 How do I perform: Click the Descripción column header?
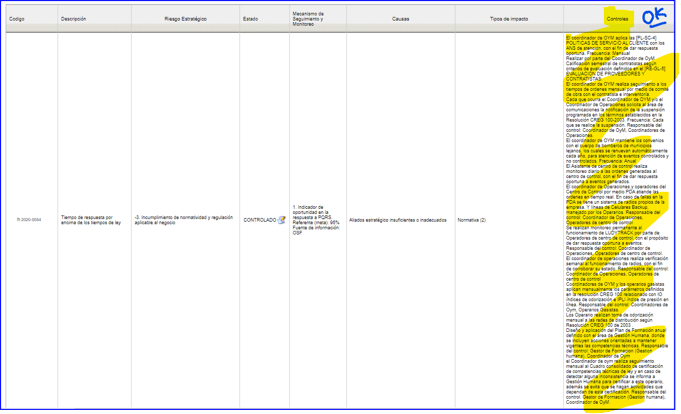click(73, 19)
